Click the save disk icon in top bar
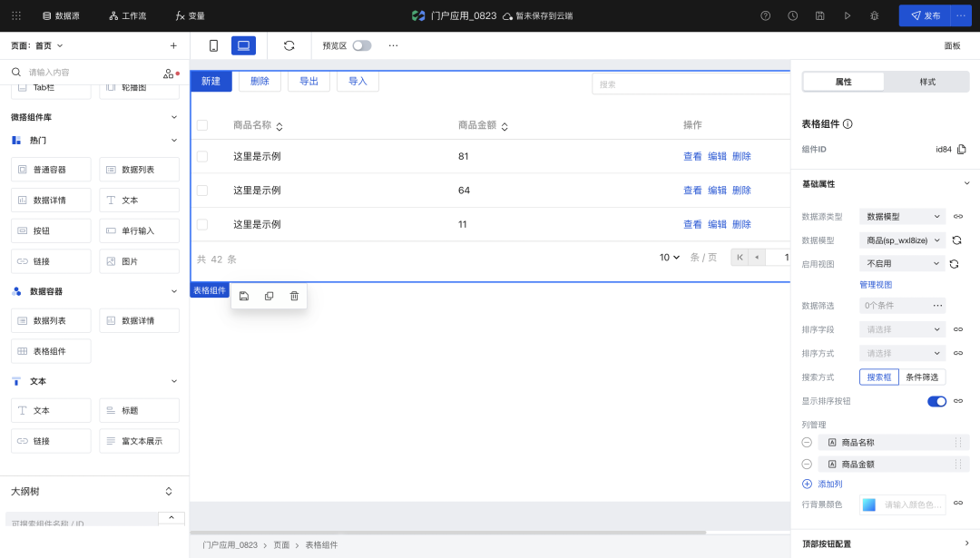 820,15
